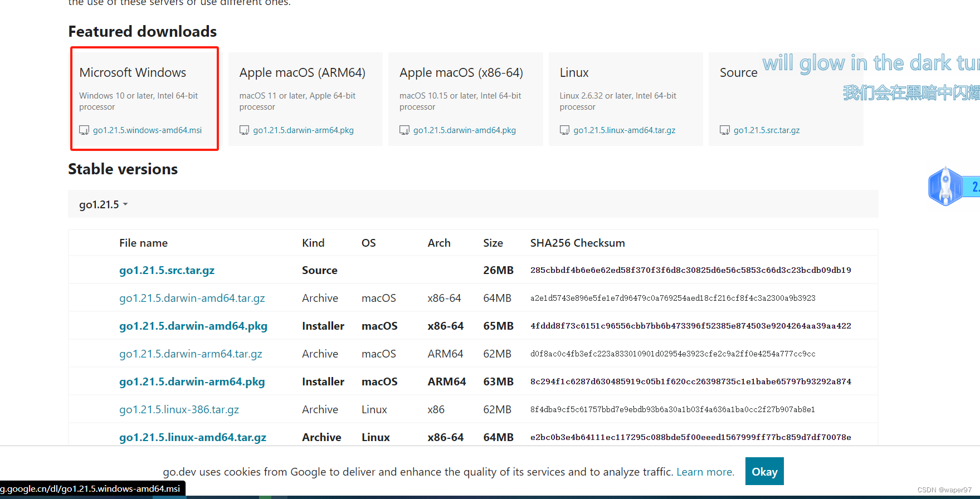Viewport: 980px width, 499px height.
Task: Select checksum starting with 8f4dba9cf5c61757
Action: 672,409
